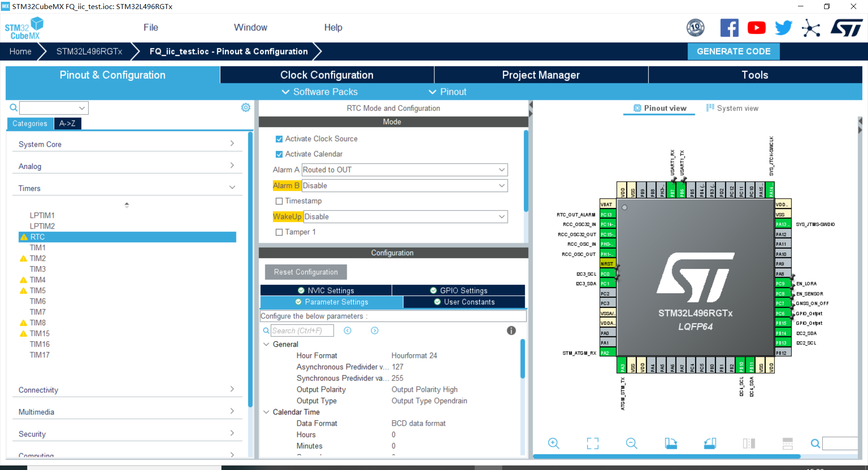Expand the Multimedia category
Viewport: 868px width, 470px height.
pos(127,412)
